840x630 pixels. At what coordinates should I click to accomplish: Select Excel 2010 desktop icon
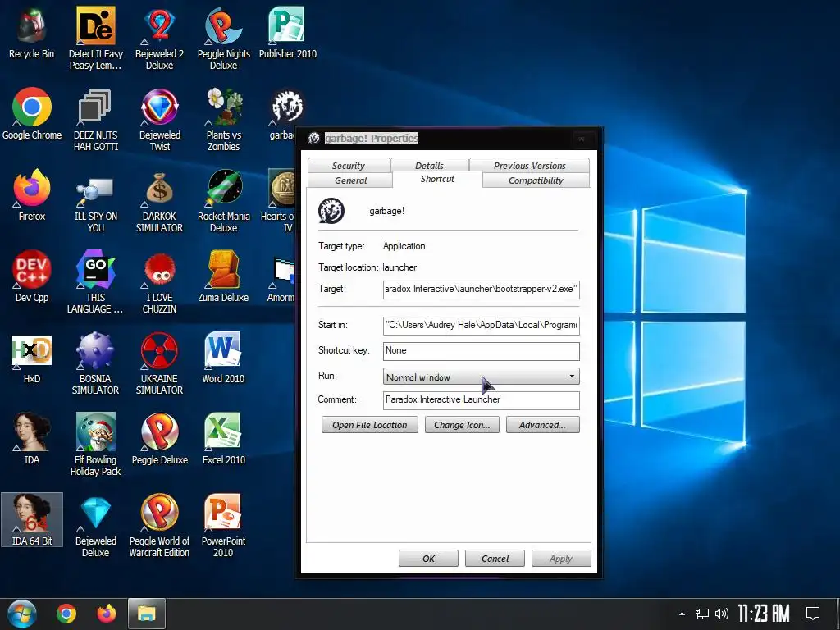pos(223,440)
